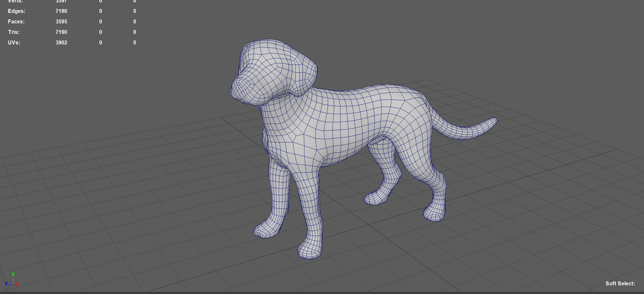Click the XYZ axis orientation gizmo

click(x=12, y=280)
